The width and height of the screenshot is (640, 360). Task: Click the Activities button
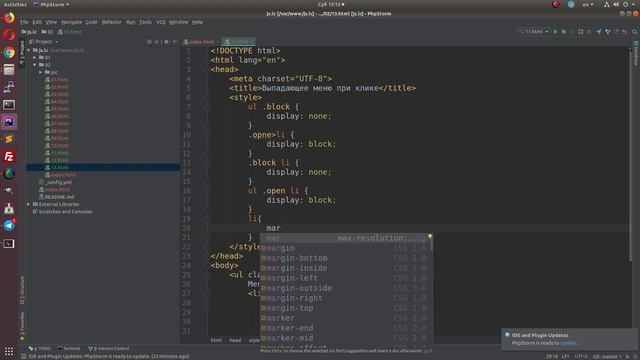(x=15, y=4)
